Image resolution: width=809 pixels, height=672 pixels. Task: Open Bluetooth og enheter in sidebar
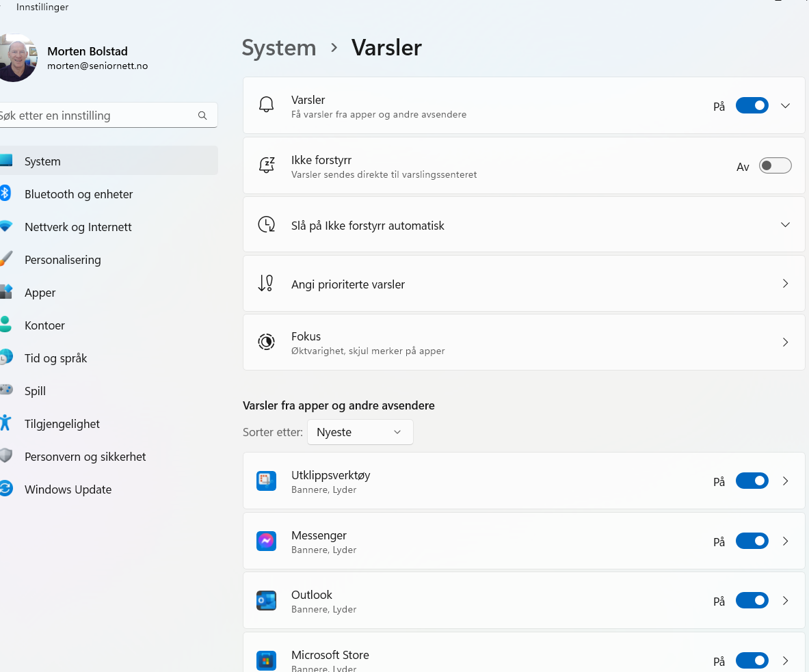point(79,194)
